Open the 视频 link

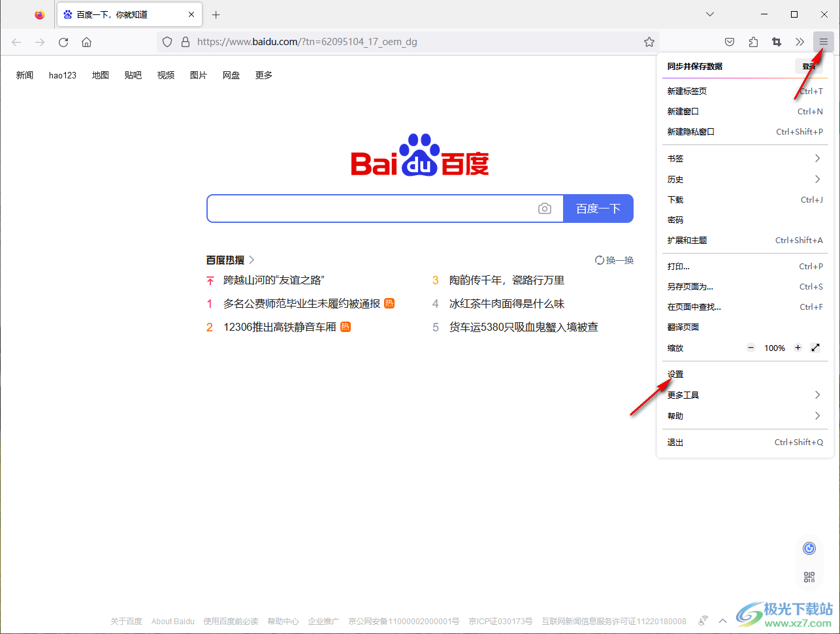pos(166,75)
